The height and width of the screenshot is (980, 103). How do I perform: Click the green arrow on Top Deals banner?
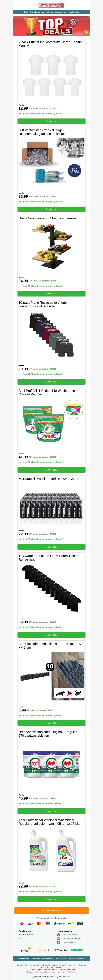click(x=86, y=32)
